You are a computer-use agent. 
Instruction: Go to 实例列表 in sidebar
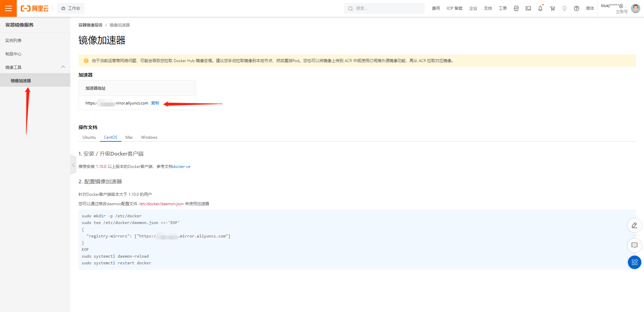tap(13, 40)
